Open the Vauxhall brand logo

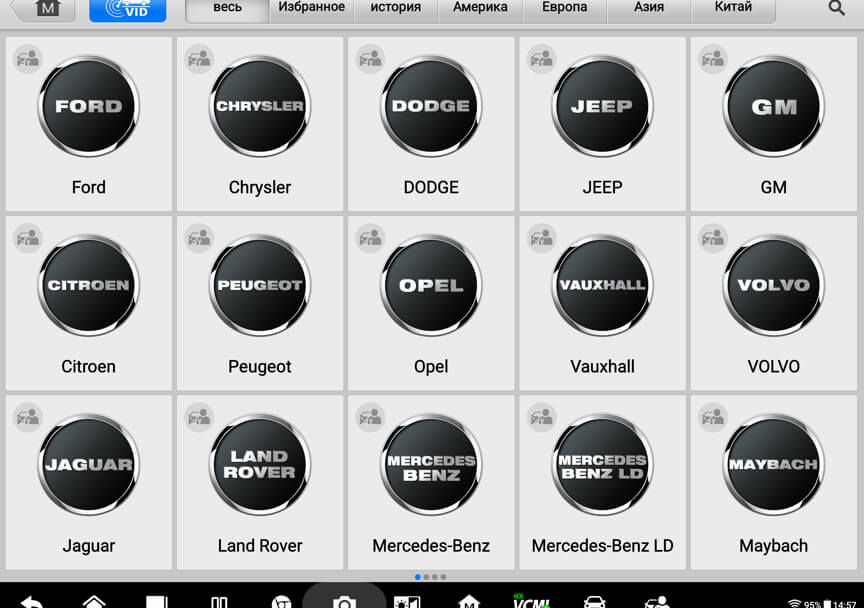tap(602, 285)
